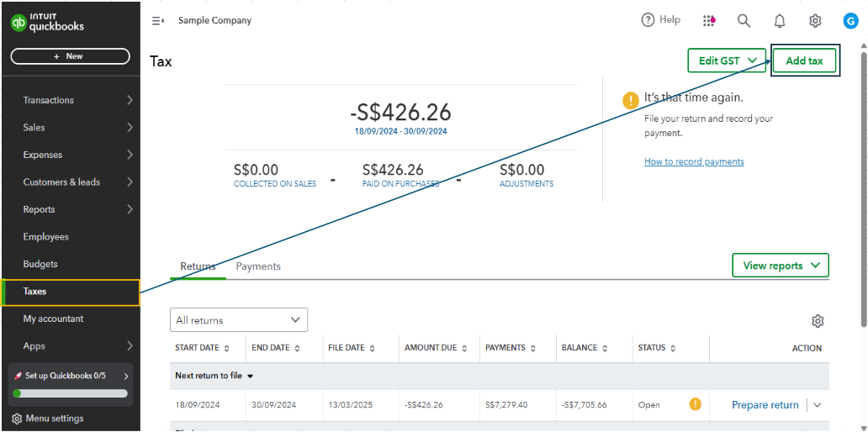Screen dimensions: 868x432
Task: Click the yellow warning icon in Open row
Action: point(695,404)
